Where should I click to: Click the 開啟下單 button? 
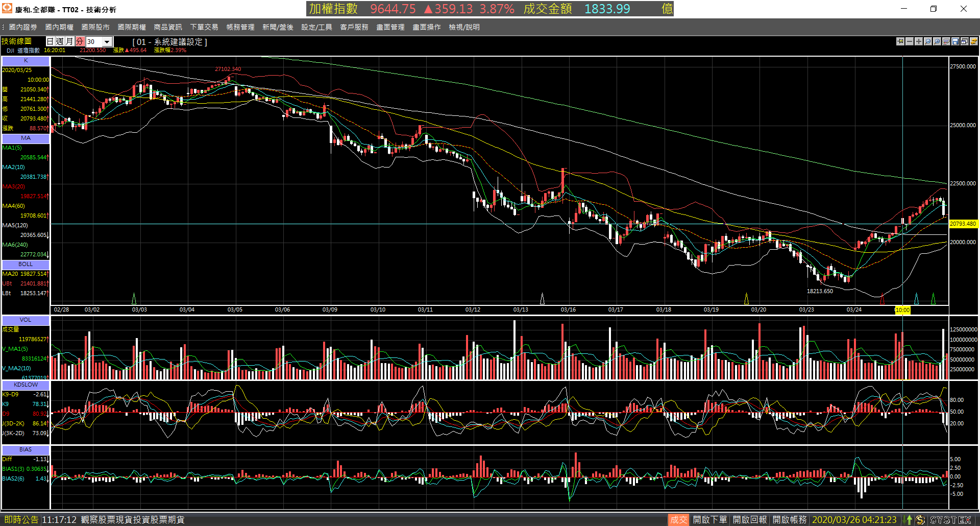(709, 520)
